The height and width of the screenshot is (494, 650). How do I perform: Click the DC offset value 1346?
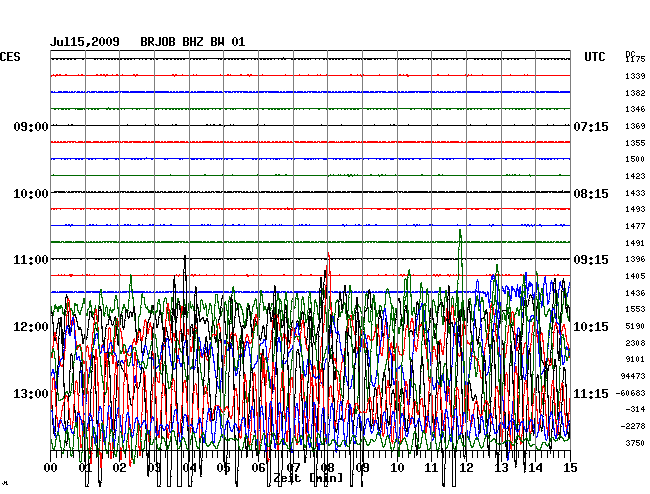635,109
